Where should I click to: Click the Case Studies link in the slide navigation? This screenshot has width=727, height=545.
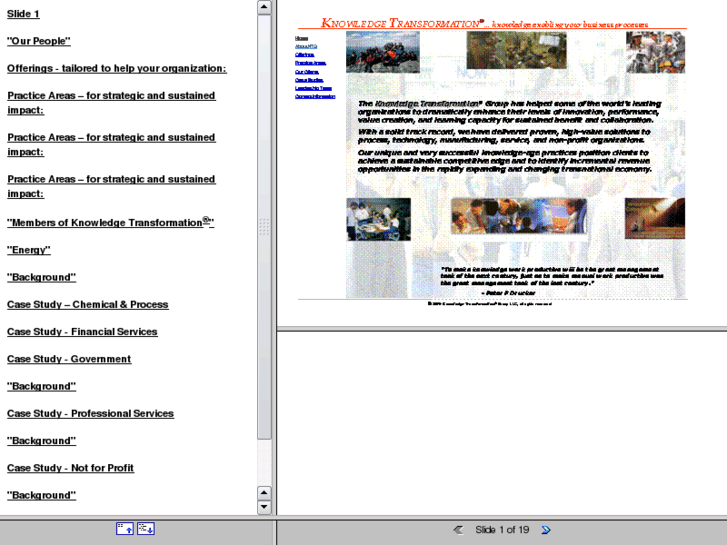pos(309,80)
